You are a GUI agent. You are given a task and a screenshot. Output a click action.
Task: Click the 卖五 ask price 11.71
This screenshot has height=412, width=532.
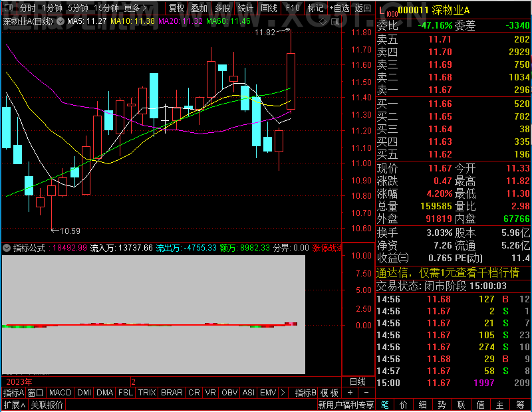[x=440, y=39]
